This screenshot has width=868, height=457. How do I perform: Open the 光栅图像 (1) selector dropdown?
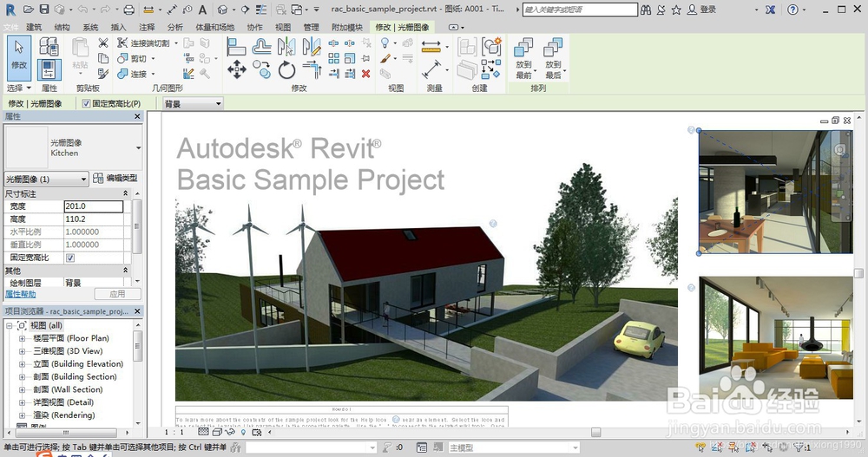point(47,179)
